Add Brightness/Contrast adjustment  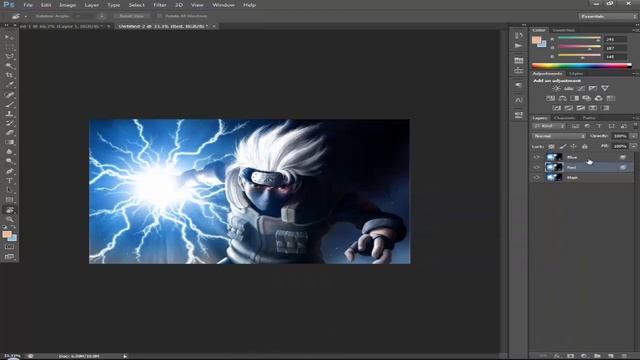556,88
